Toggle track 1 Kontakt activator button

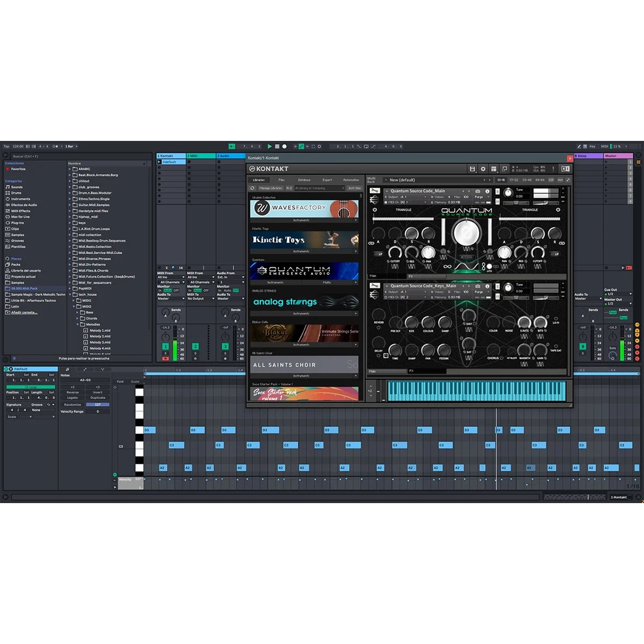point(165,347)
